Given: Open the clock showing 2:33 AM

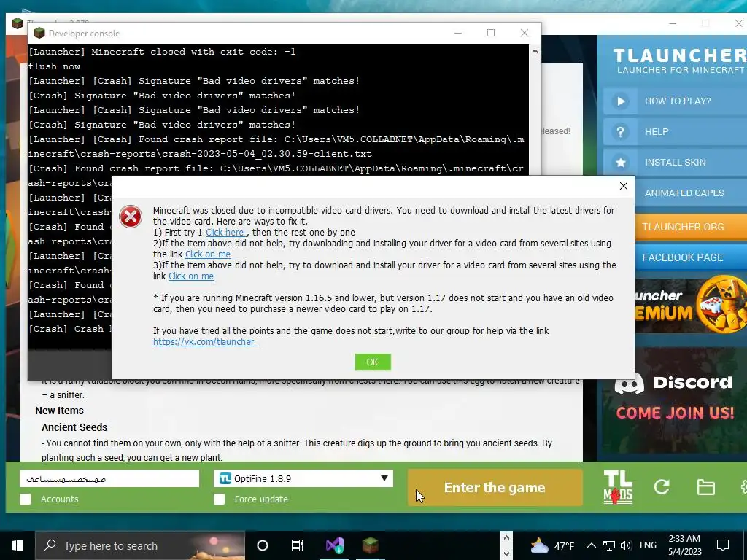Looking at the screenshot, I should click(x=684, y=545).
